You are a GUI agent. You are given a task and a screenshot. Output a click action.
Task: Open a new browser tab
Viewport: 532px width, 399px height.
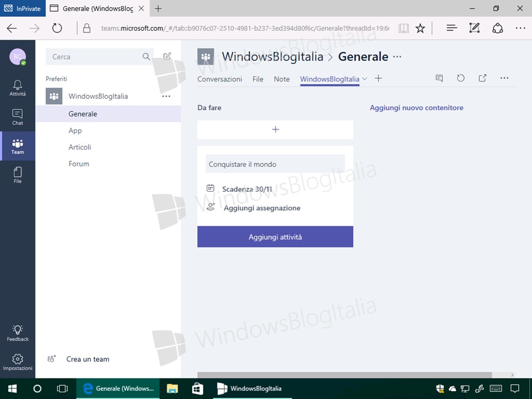158,8
